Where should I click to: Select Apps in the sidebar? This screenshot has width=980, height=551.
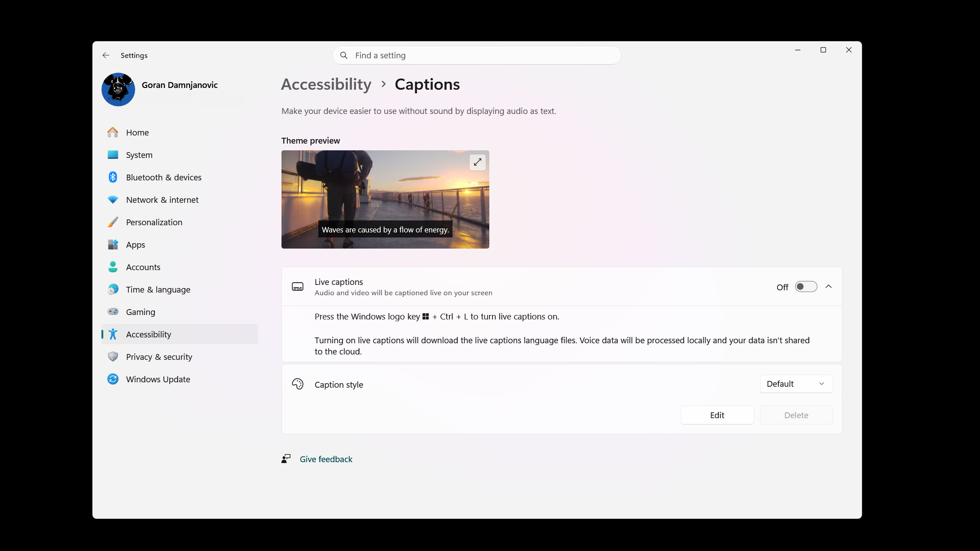pyautogui.click(x=180, y=245)
